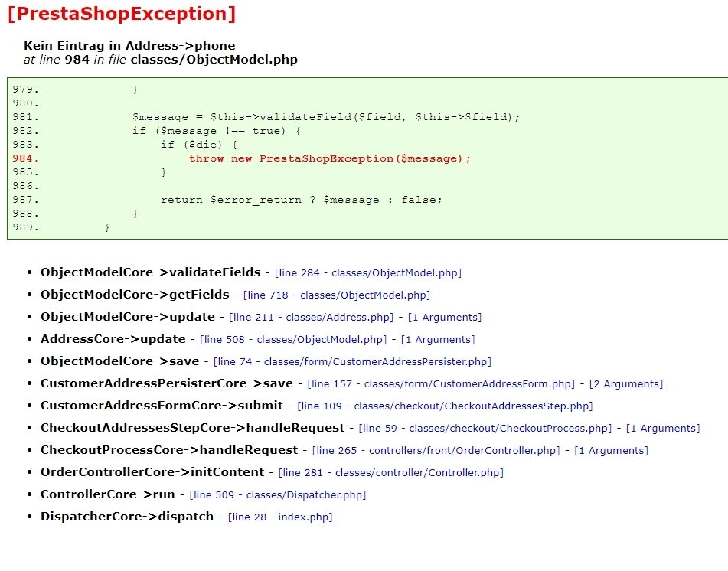The height and width of the screenshot is (571, 728).
Task: Open [line 157 - CustomerAddressForm.php] link
Action: click(441, 384)
